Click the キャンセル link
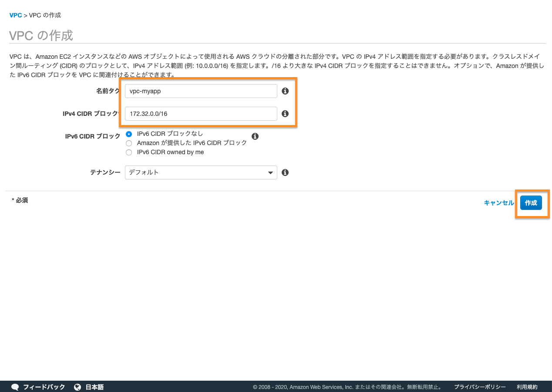The width and height of the screenshot is (552, 392). [x=498, y=203]
